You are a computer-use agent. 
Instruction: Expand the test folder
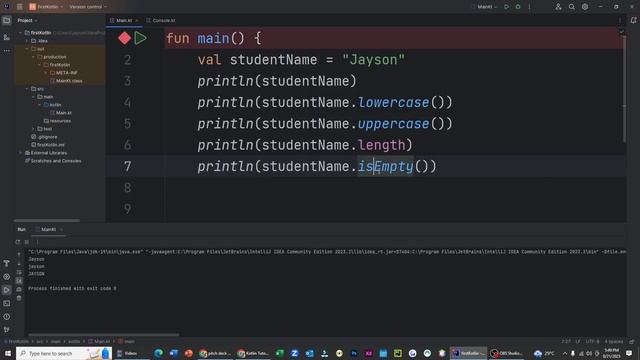pyautogui.click(x=33, y=129)
